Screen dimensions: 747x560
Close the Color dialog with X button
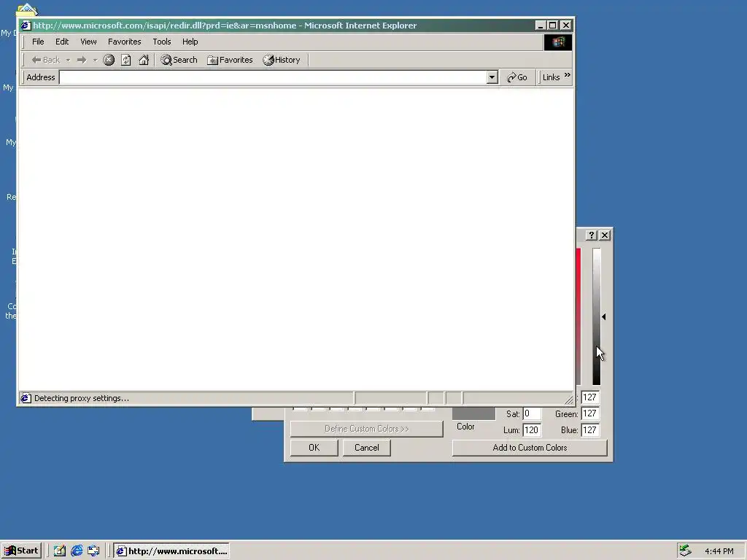tap(605, 236)
